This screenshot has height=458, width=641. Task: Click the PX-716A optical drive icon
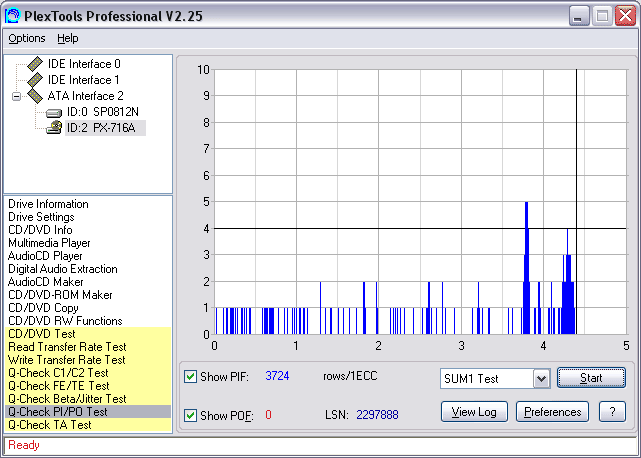pos(54,128)
